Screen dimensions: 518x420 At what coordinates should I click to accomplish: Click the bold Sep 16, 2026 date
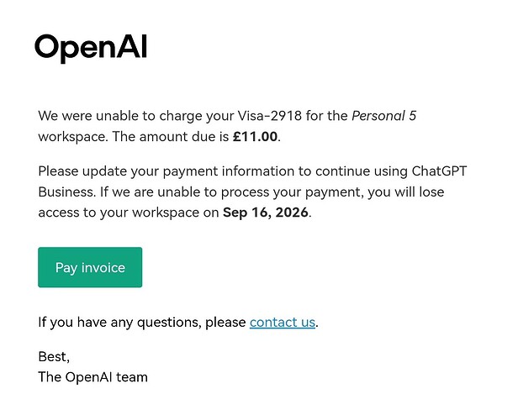click(x=266, y=213)
